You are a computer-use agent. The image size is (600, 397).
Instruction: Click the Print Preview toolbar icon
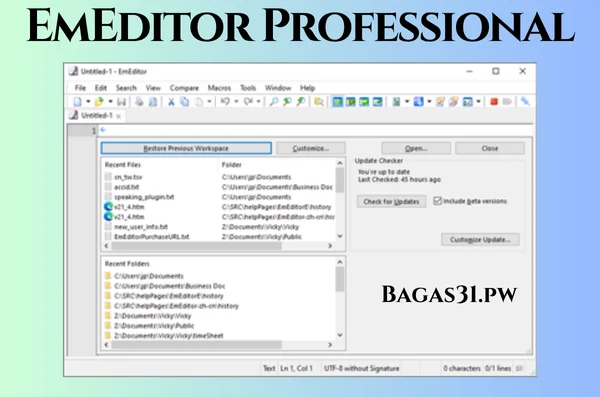pos(153,101)
